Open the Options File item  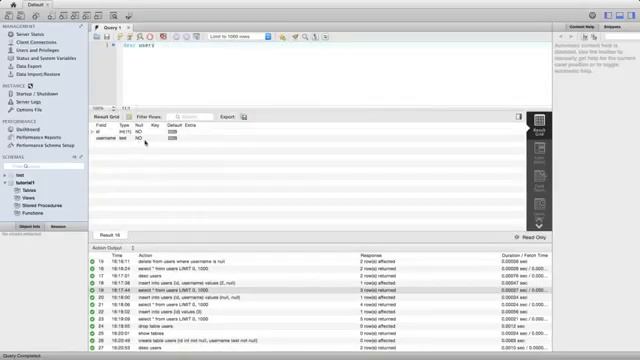29,110
